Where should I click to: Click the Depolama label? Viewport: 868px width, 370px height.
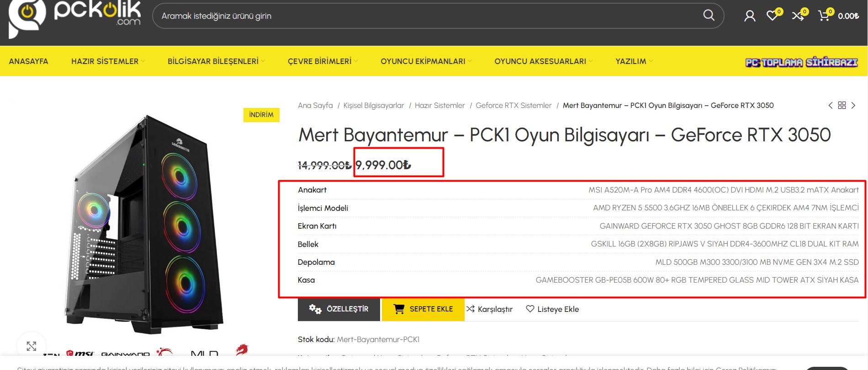pyautogui.click(x=316, y=262)
